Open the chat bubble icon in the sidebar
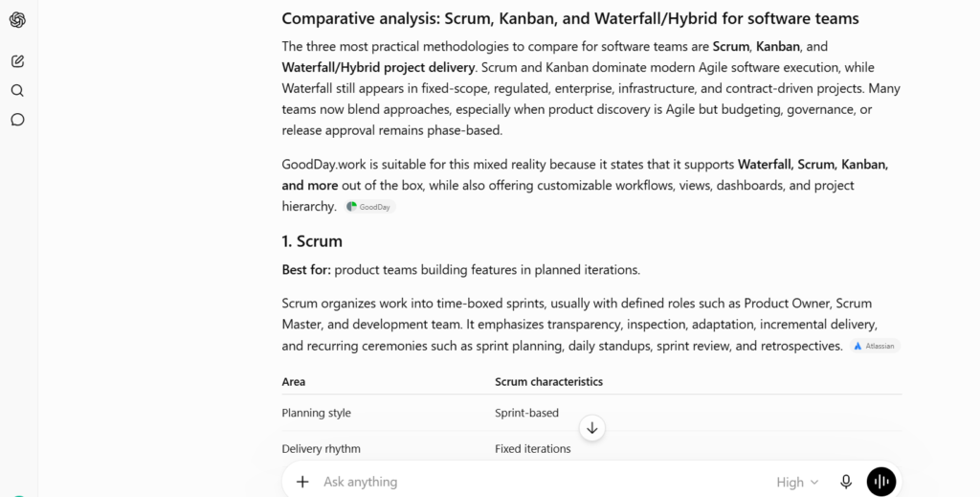Viewport: 980px width, 497px height. (x=17, y=120)
